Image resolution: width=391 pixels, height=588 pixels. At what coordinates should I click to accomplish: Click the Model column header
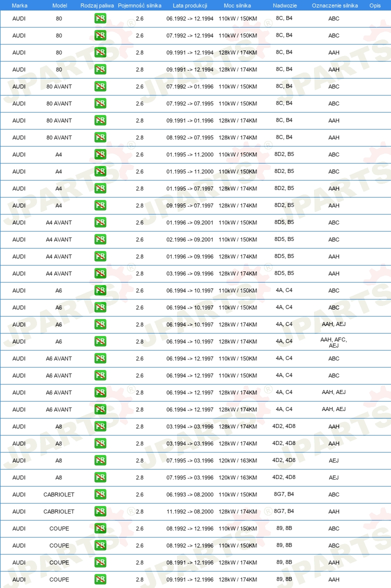coord(59,5)
